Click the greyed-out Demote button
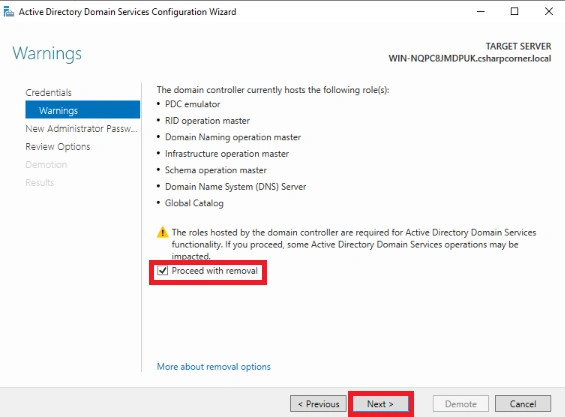 point(461,404)
